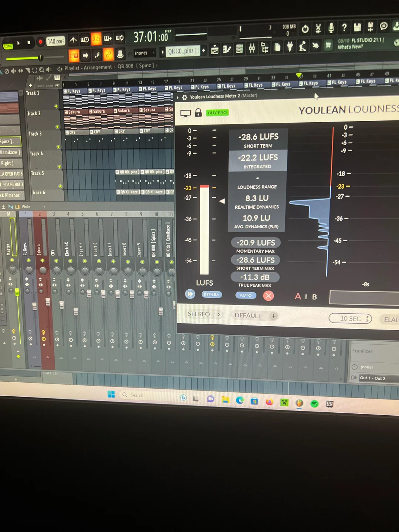The image size is (399, 532).
Task: Open Youlean plugin options gear icon
Action: coord(185,98)
